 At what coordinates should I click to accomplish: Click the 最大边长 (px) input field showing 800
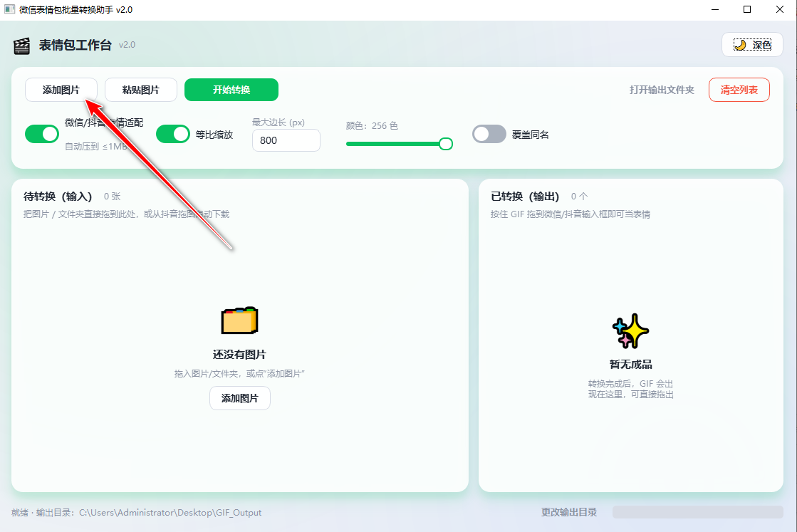[x=286, y=140]
